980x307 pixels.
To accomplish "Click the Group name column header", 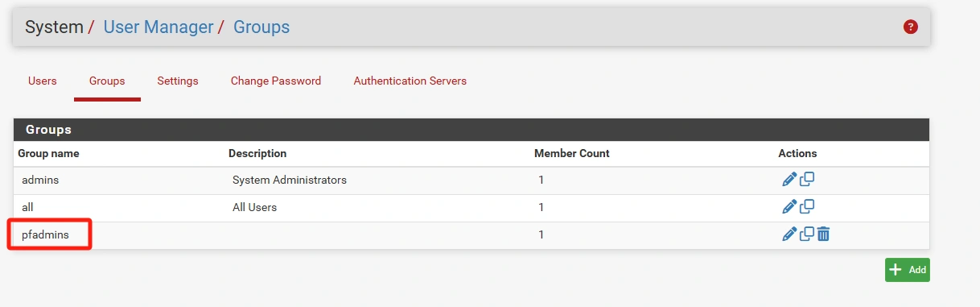I will 48,153.
